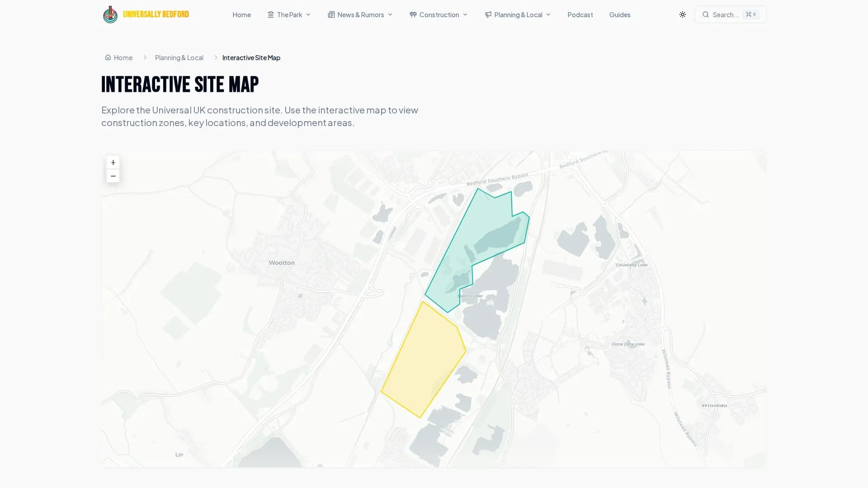The width and height of the screenshot is (868, 488).
Task: Click the Wilstead town label
Action: coord(714,405)
